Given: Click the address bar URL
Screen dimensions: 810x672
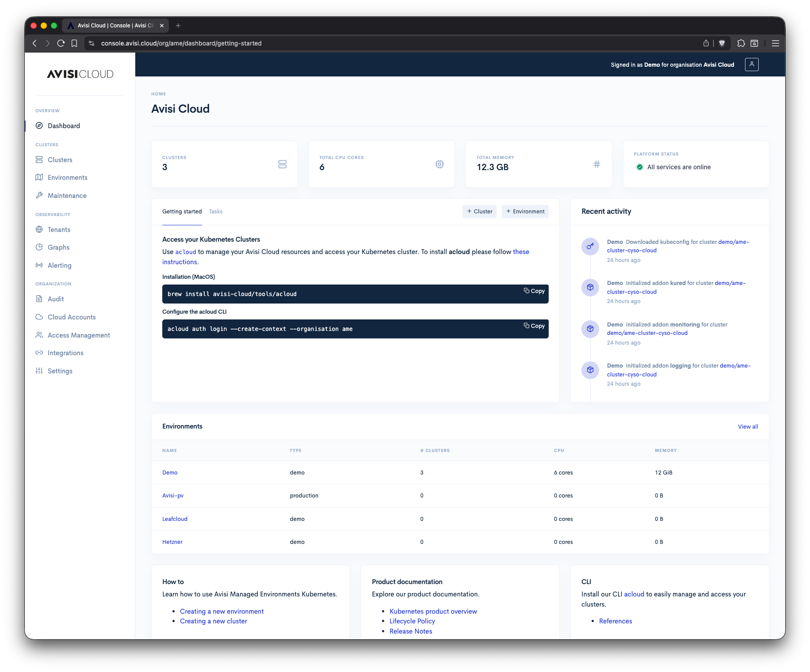Looking at the screenshot, I should click(181, 43).
